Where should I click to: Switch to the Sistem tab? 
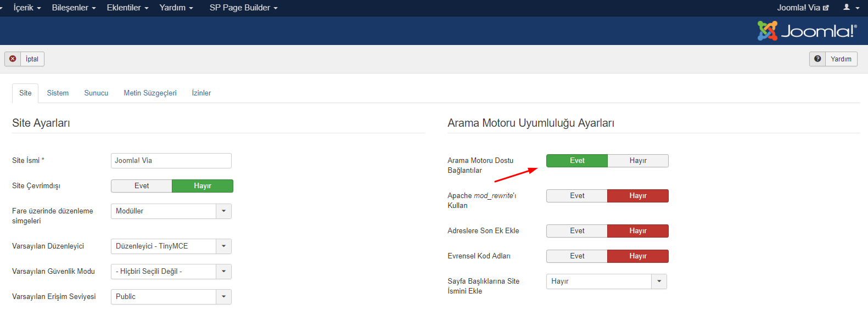pos(58,93)
